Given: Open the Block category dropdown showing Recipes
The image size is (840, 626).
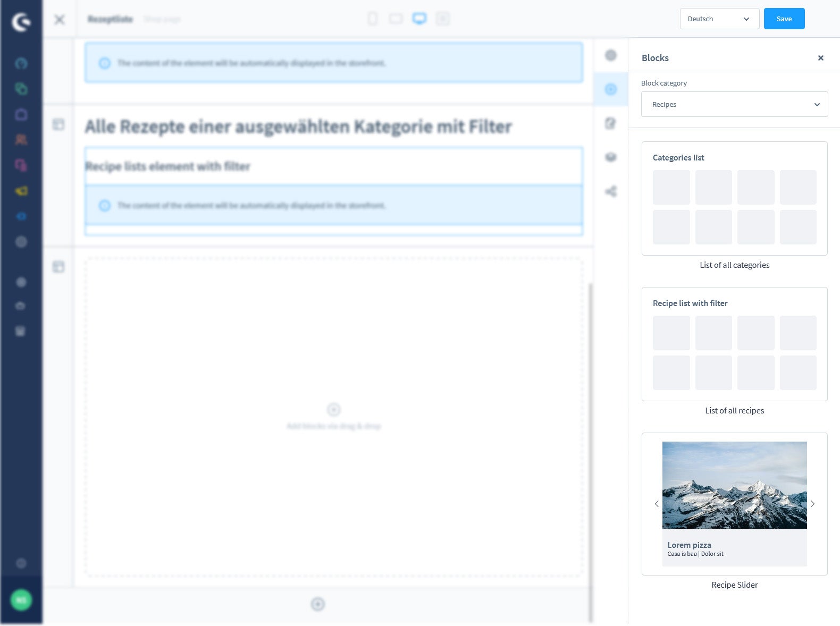Looking at the screenshot, I should click(734, 104).
